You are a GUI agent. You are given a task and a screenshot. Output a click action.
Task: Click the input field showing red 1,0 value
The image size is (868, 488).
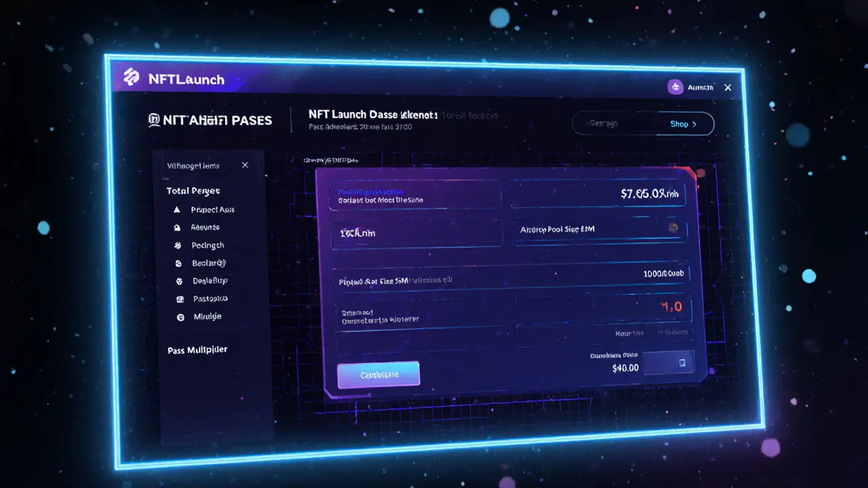click(x=604, y=307)
